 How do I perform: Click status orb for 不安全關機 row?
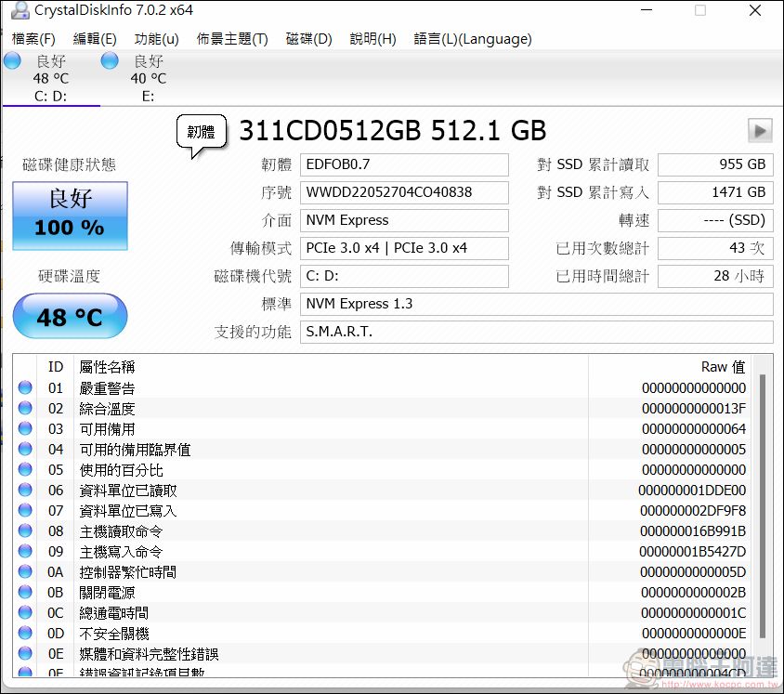tap(25, 634)
